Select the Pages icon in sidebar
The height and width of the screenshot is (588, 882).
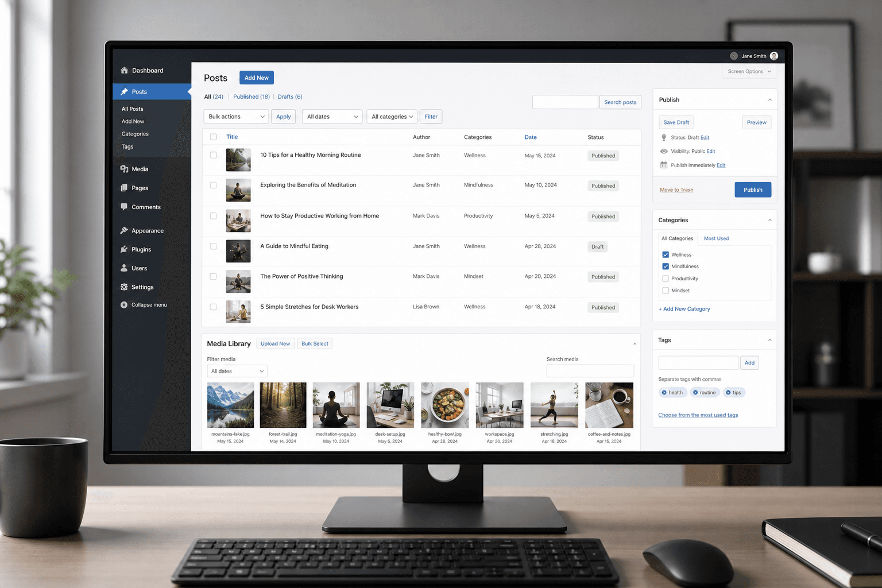[x=124, y=188]
